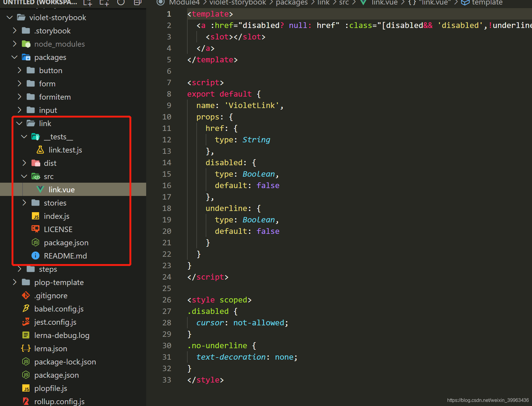Expand the stories folder chevron
Screen dimensions: 532x406
(x=24, y=203)
